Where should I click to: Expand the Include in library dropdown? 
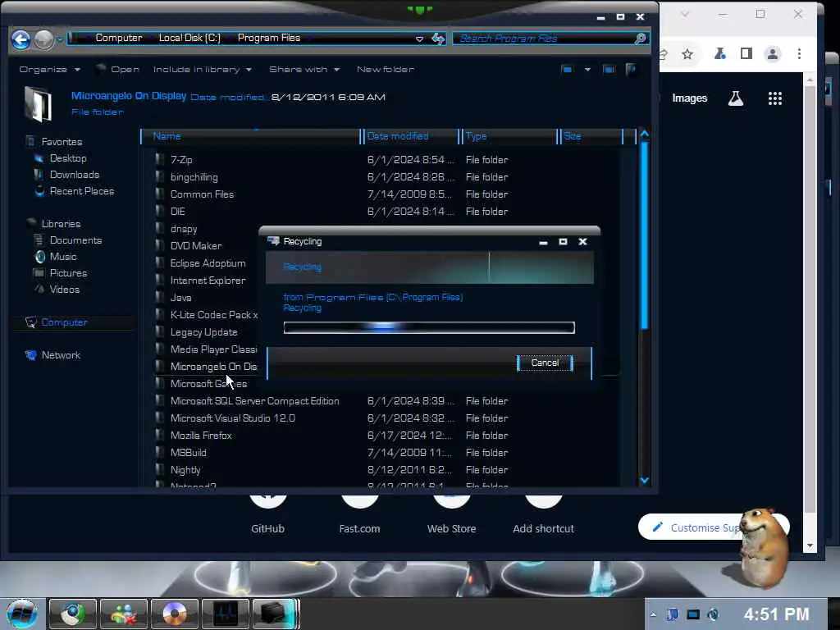pyautogui.click(x=203, y=69)
